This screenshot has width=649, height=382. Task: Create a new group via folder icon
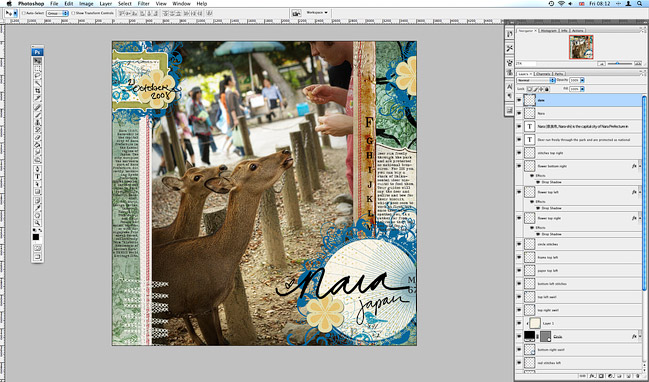click(x=619, y=376)
